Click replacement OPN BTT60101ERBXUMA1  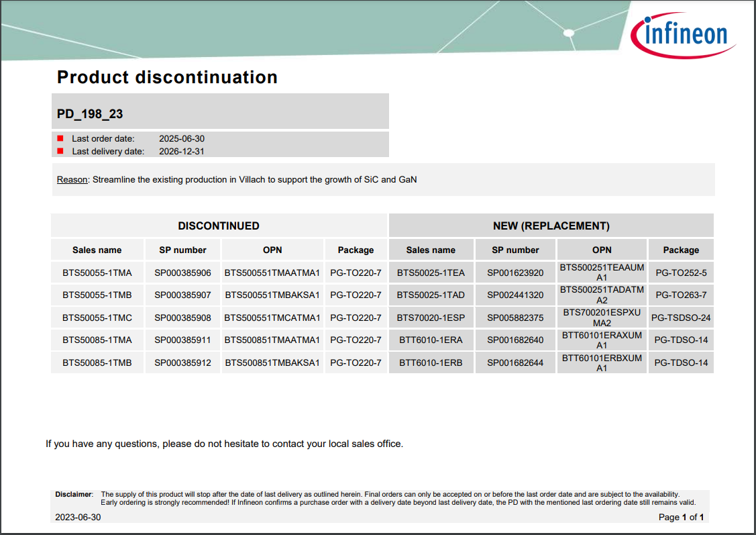click(602, 362)
